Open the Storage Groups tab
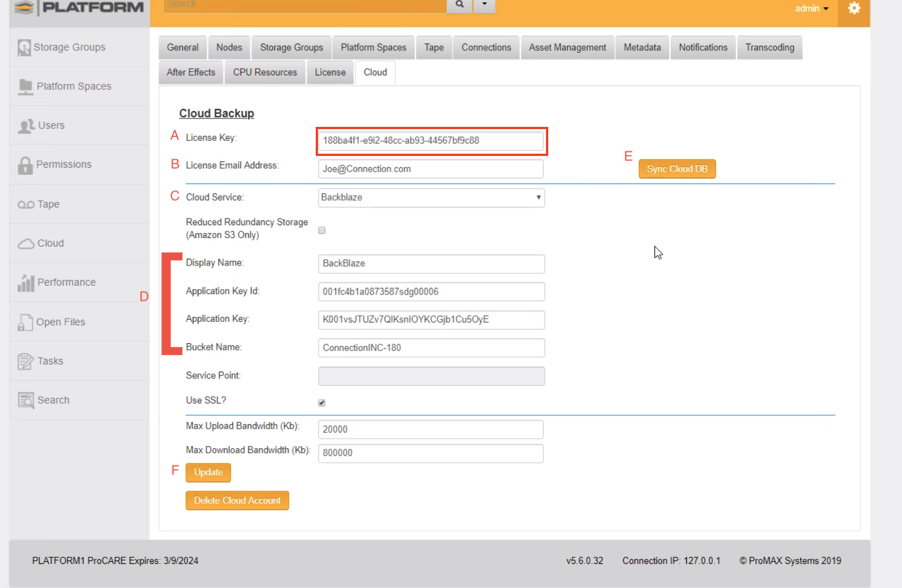The width and height of the screenshot is (902, 588). coord(292,48)
